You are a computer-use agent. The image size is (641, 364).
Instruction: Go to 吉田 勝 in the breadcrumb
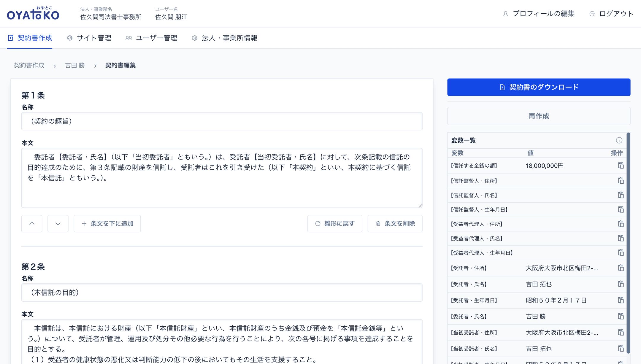75,65
